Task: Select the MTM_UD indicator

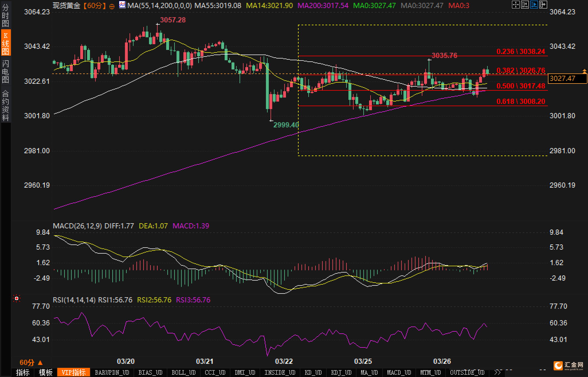Action: 431,372
